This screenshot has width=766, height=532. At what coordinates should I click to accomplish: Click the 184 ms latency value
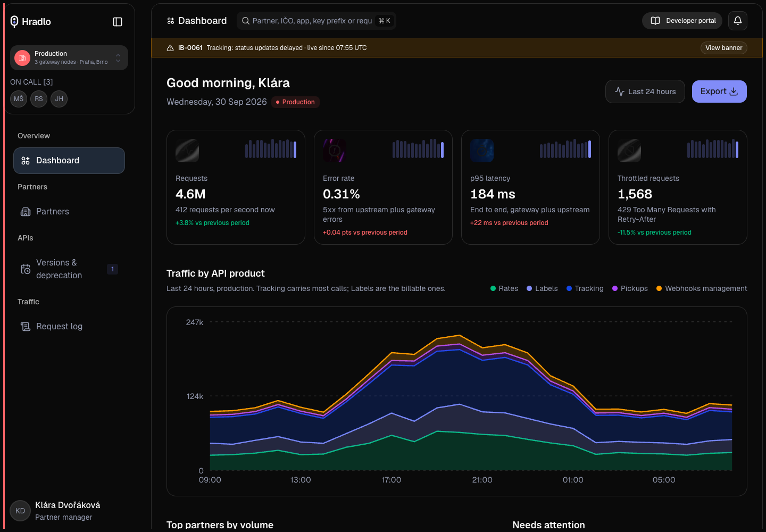493,194
